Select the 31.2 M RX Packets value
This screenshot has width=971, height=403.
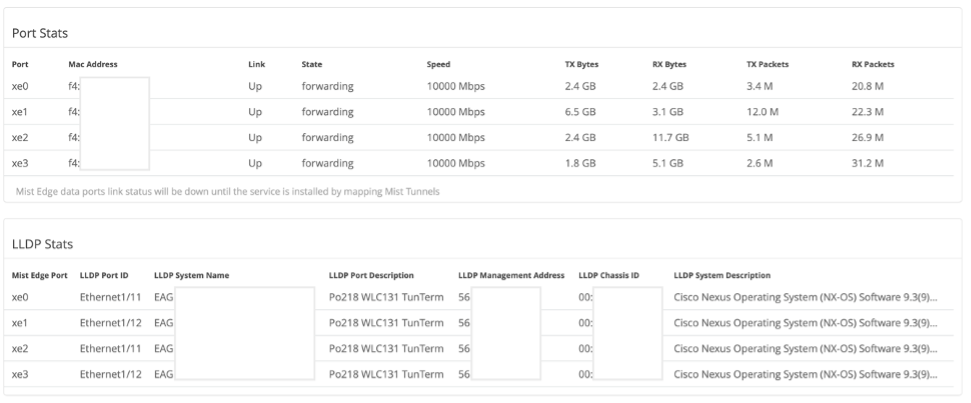pyautogui.click(x=867, y=162)
